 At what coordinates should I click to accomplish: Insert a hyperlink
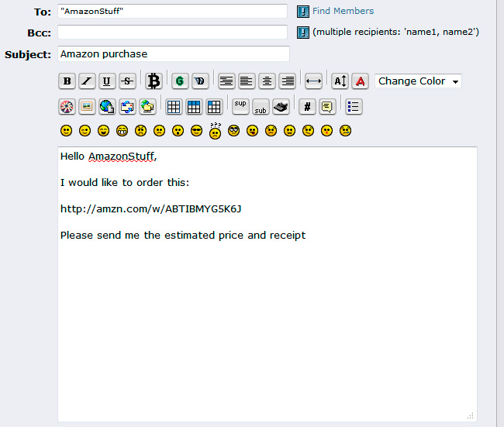107,107
